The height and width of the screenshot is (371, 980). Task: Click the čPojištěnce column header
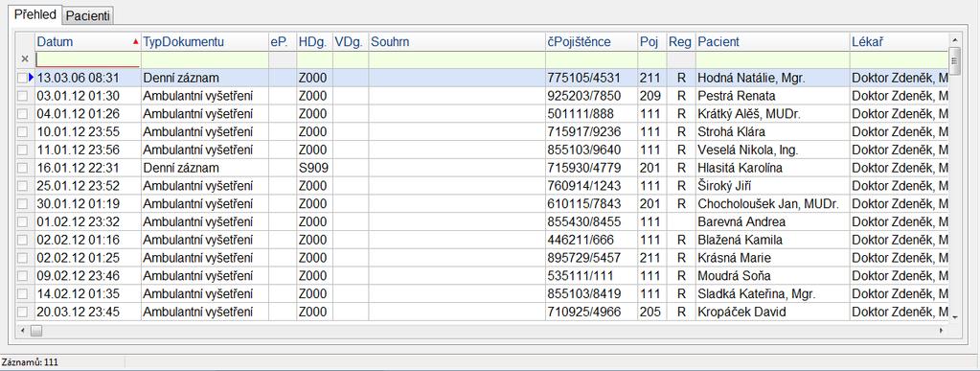[x=591, y=42]
